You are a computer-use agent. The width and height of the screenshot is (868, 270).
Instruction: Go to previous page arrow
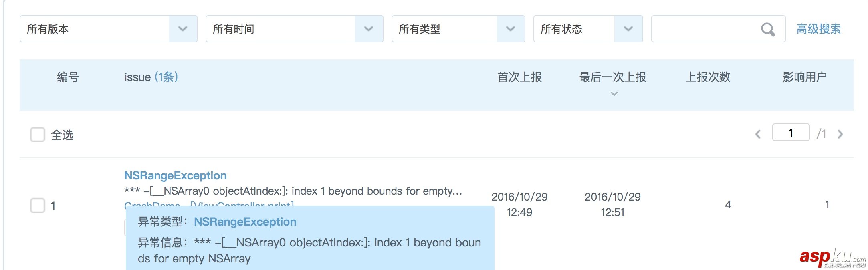pyautogui.click(x=758, y=134)
